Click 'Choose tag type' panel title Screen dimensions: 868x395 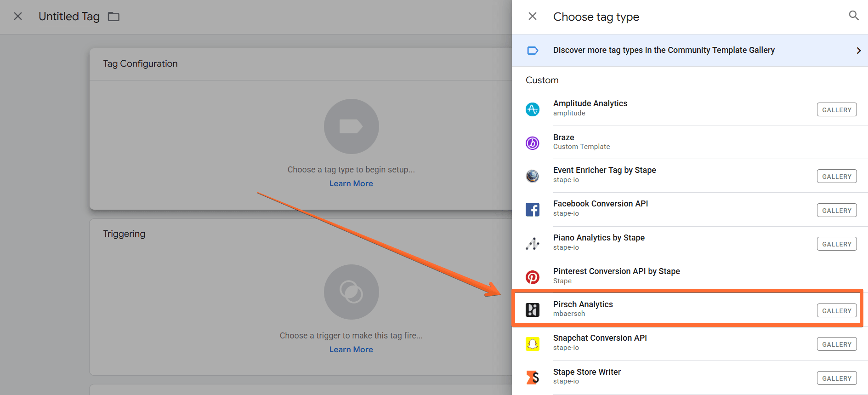596,17
